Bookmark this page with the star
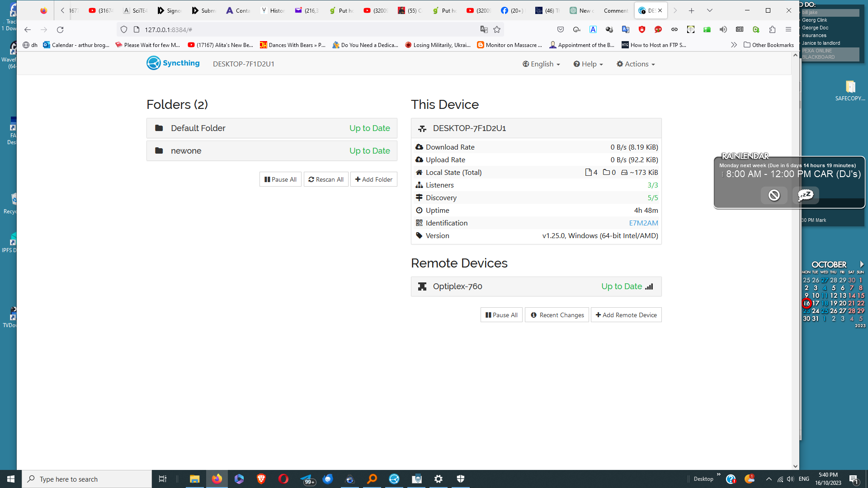Viewport: 868px width, 488px height. coord(497,30)
